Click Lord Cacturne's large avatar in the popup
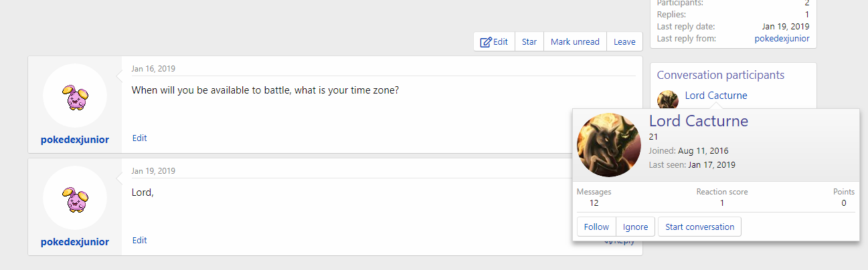 (x=609, y=145)
